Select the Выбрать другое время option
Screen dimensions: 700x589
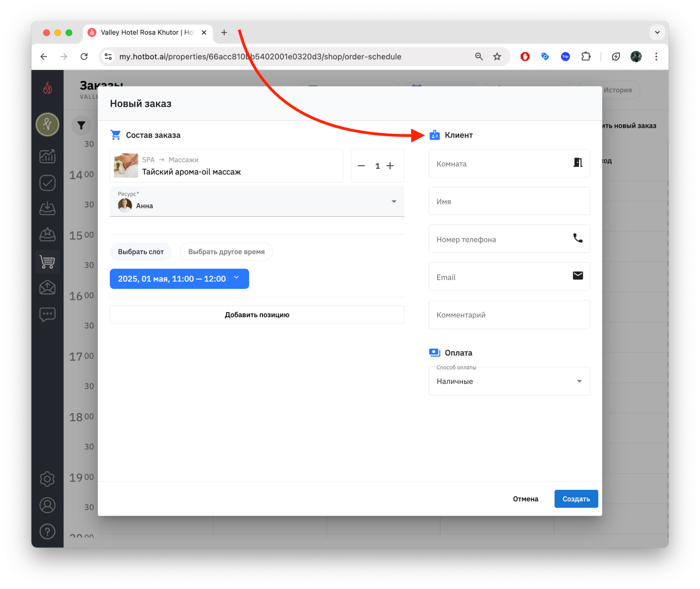pos(226,252)
